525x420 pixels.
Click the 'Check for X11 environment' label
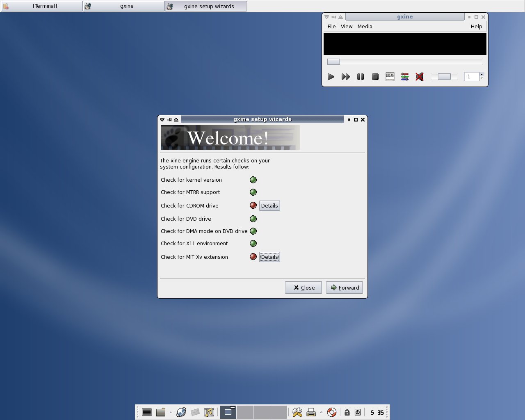click(194, 244)
